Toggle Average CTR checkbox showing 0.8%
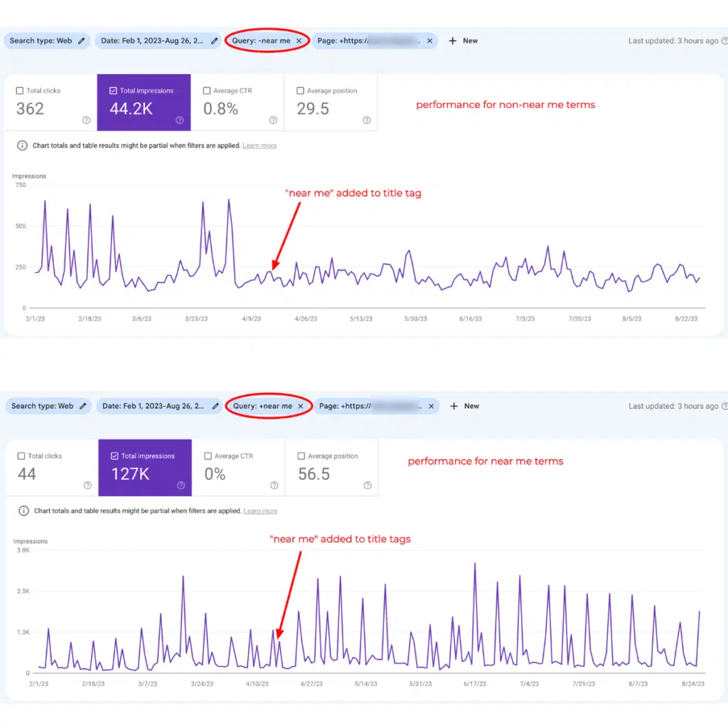This screenshot has height=728, width=728. click(207, 90)
